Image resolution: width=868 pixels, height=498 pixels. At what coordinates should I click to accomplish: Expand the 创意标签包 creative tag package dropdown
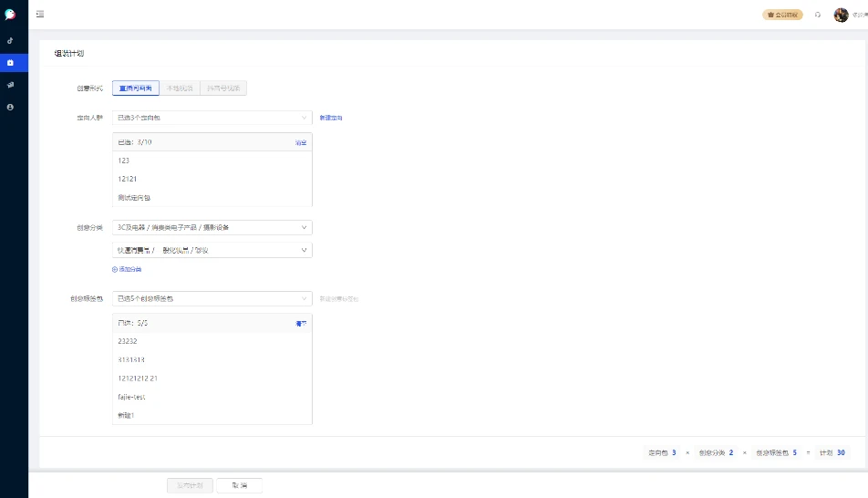pyautogui.click(x=212, y=298)
